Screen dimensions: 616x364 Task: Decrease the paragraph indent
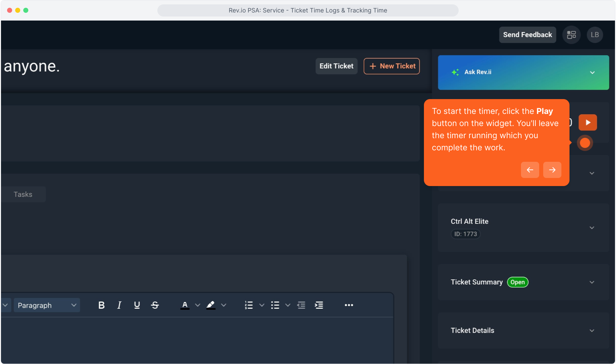[301, 305]
